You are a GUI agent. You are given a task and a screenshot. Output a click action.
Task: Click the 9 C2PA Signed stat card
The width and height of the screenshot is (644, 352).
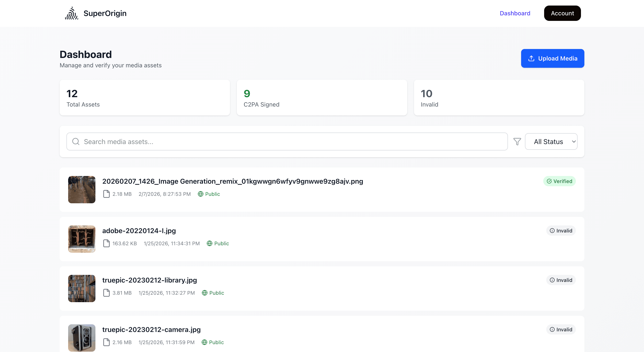tap(322, 98)
